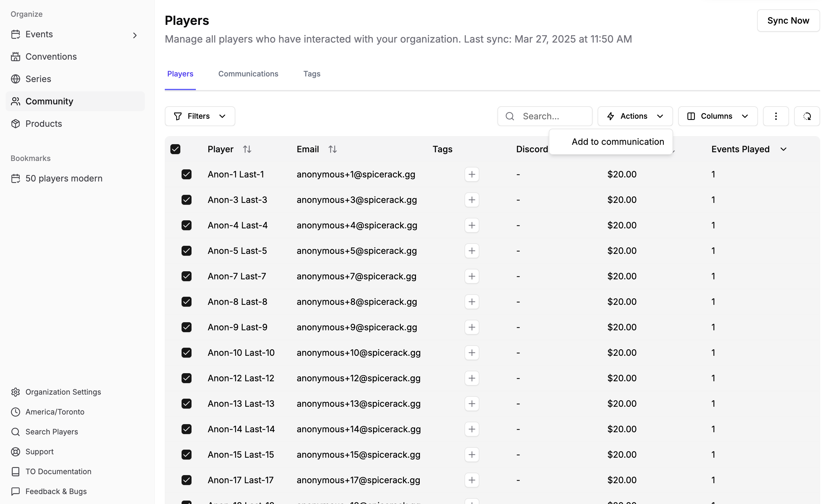Untick the checkbox for Anon-13 Last-13

click(186, 403)
